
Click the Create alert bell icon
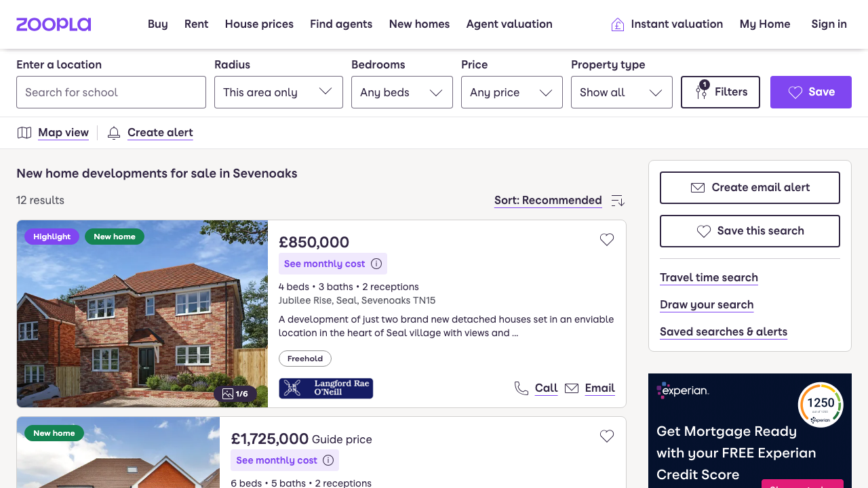point(113,133)
